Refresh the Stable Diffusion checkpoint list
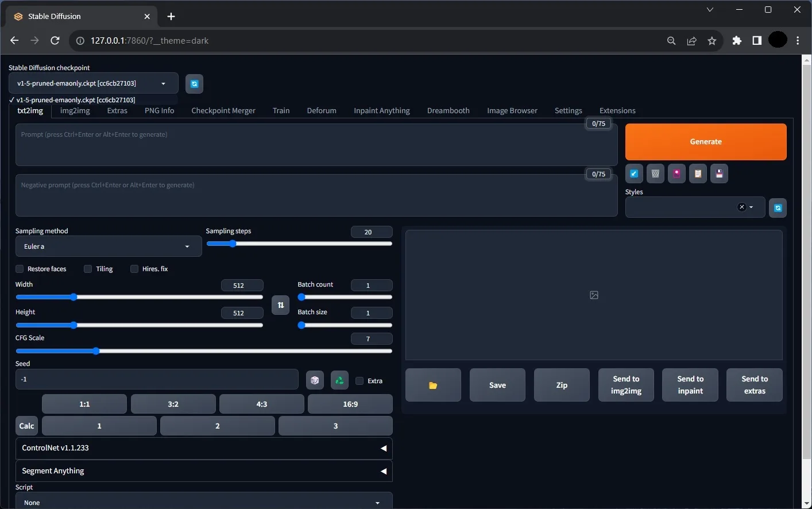 194,84
